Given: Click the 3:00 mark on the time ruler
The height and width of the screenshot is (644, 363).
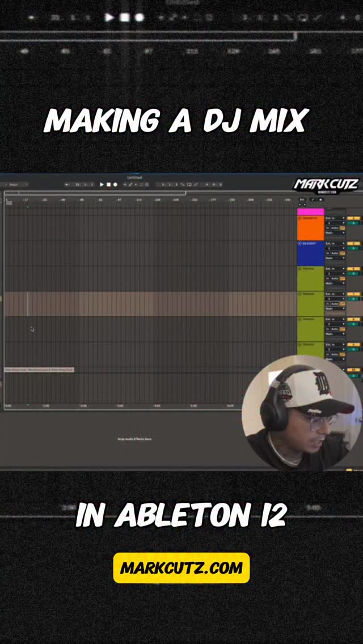Looking at the screenshot, I should coord(120,406).
